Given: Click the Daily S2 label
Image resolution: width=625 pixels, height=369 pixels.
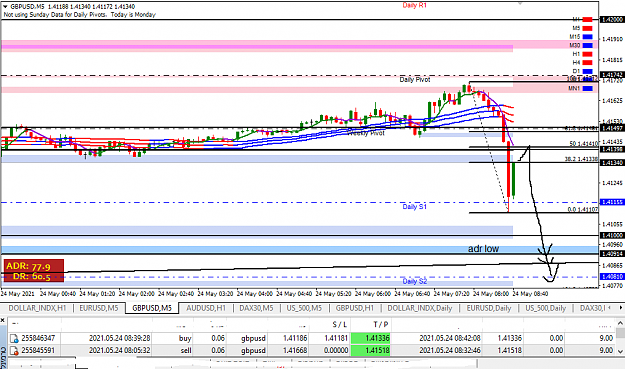Looking at the screenshot, I should point(415,281).
